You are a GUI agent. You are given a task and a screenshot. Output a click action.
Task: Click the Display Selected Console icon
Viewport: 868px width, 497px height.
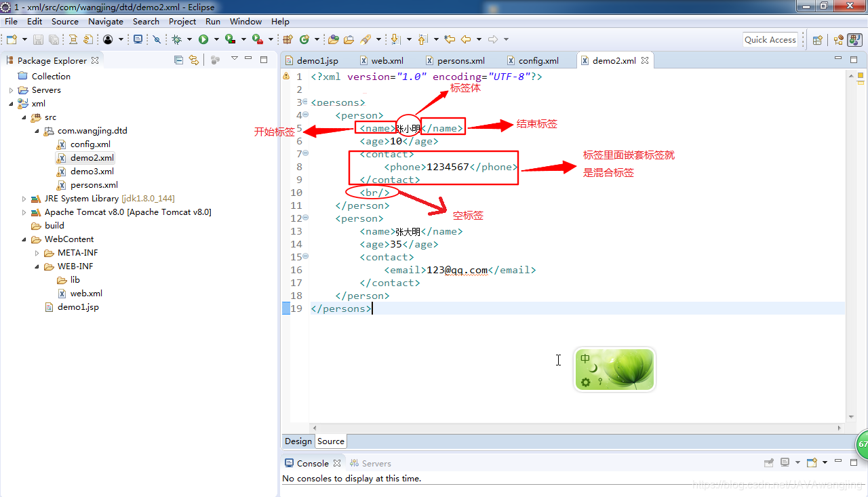point(785,462)
